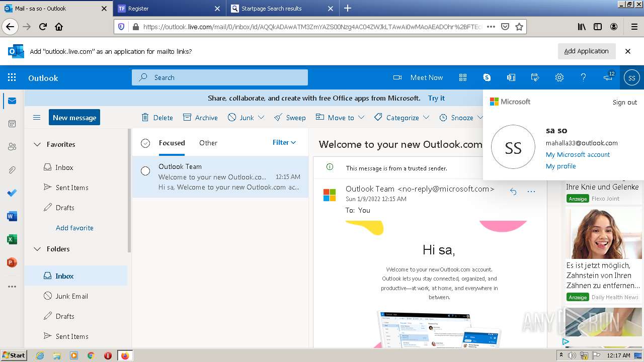Open the Filter dropdown
Screen dimensions: 644x362
point(284,142)
